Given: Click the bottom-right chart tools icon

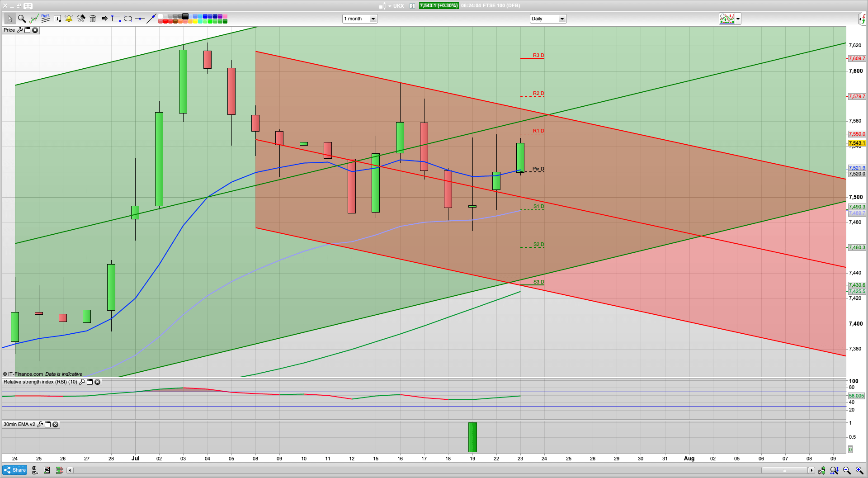Looking at the screenshot, I should click(x=821, y=470).
